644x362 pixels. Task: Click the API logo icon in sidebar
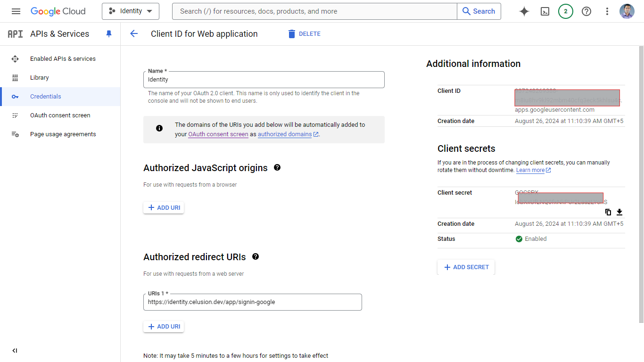click(x=15, y=34)
